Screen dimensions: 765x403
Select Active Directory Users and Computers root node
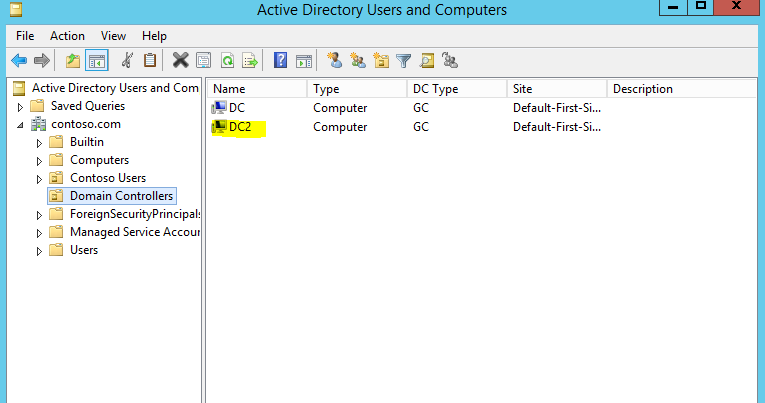115,88
